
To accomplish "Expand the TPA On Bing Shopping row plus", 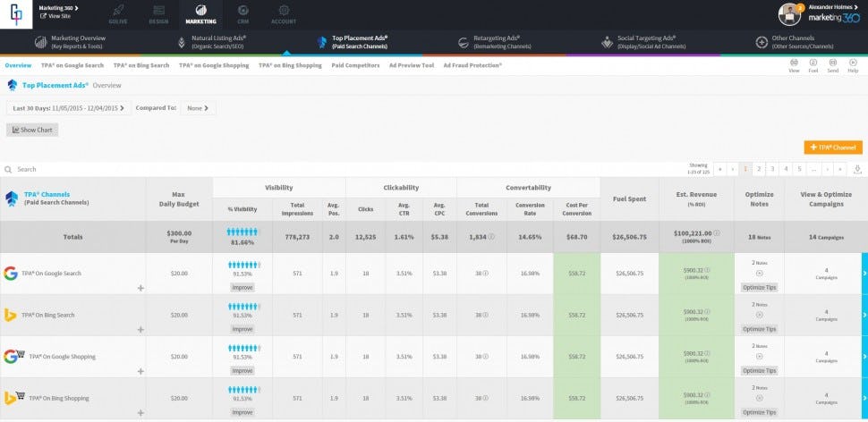I will coord(140,412).
